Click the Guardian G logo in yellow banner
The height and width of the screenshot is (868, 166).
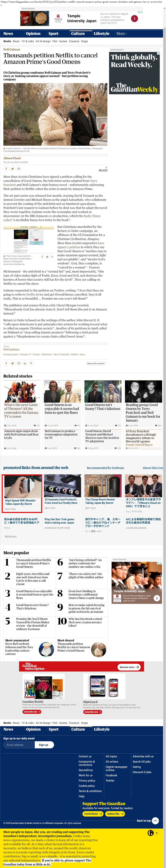(150, 833)
